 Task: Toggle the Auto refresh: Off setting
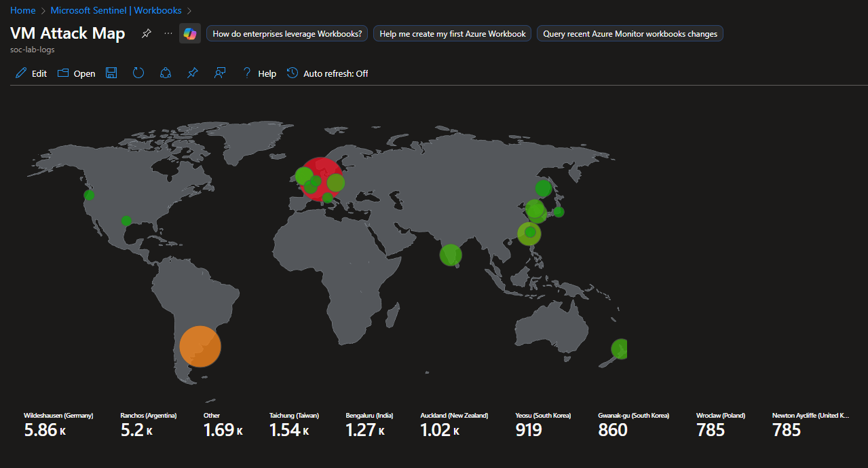pyautogui.click(x=328, y=73)
